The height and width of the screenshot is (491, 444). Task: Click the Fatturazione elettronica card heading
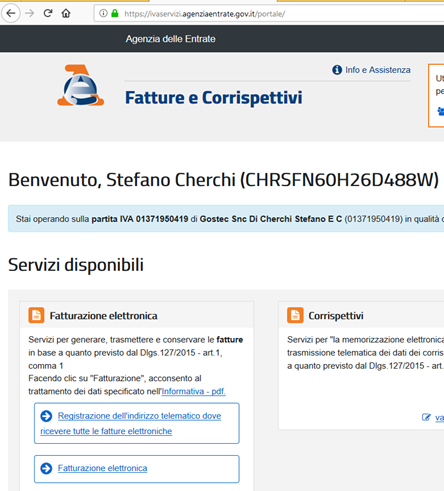click(103, 316)
